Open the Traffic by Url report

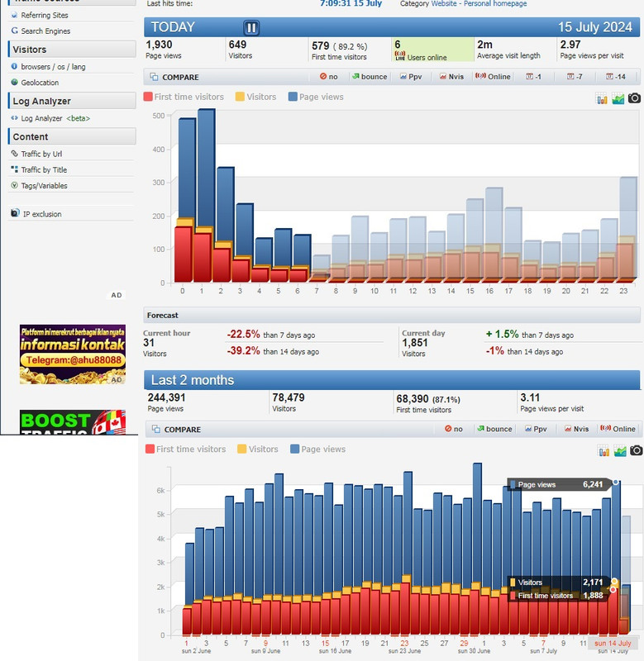click(41, 154)
